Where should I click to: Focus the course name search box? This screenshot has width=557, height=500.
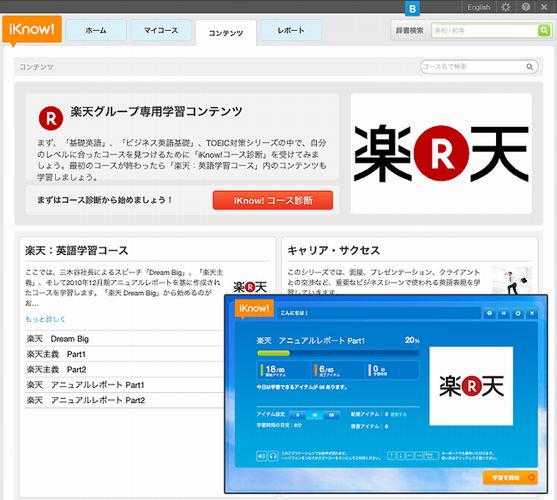pos(479,66)
